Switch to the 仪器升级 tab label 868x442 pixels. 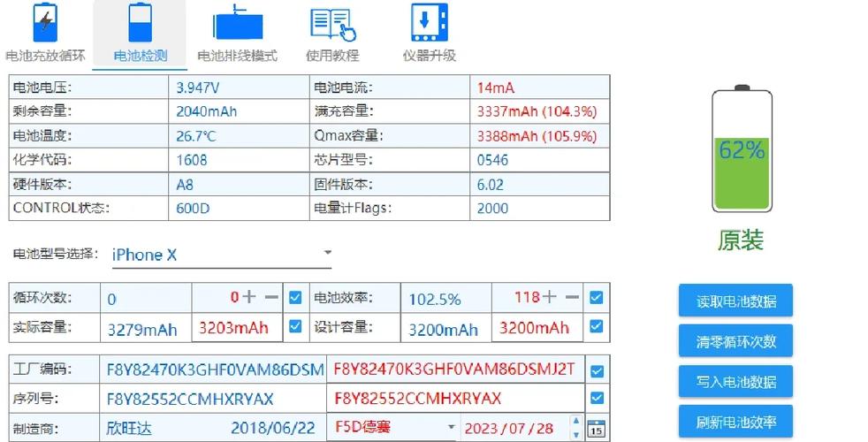click(429, 56)
